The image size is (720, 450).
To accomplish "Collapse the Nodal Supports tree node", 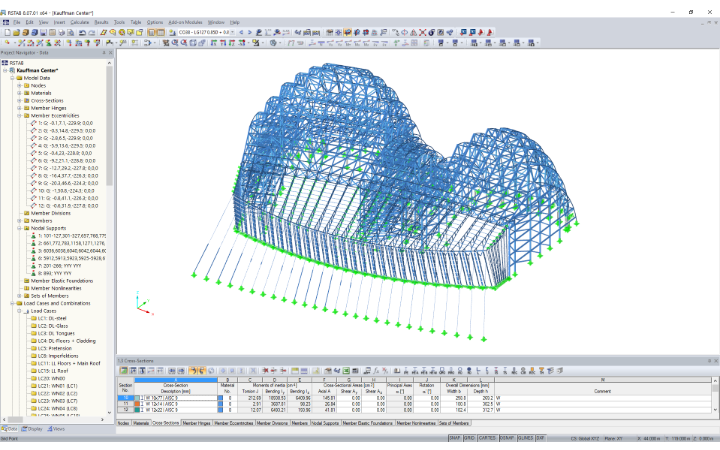I will click(x=19, y=228).
